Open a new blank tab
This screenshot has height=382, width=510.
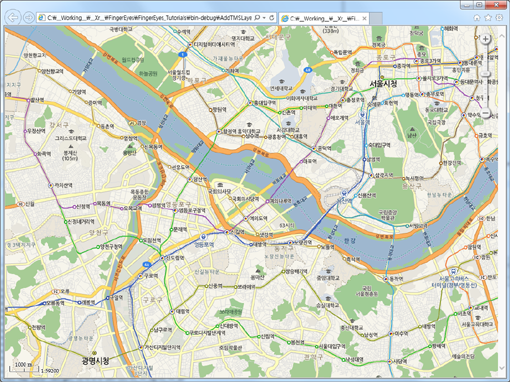(x=376, y=19)
